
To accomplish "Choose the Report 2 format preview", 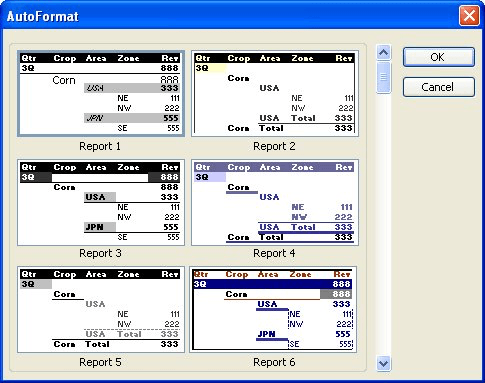I will (275, 94).
